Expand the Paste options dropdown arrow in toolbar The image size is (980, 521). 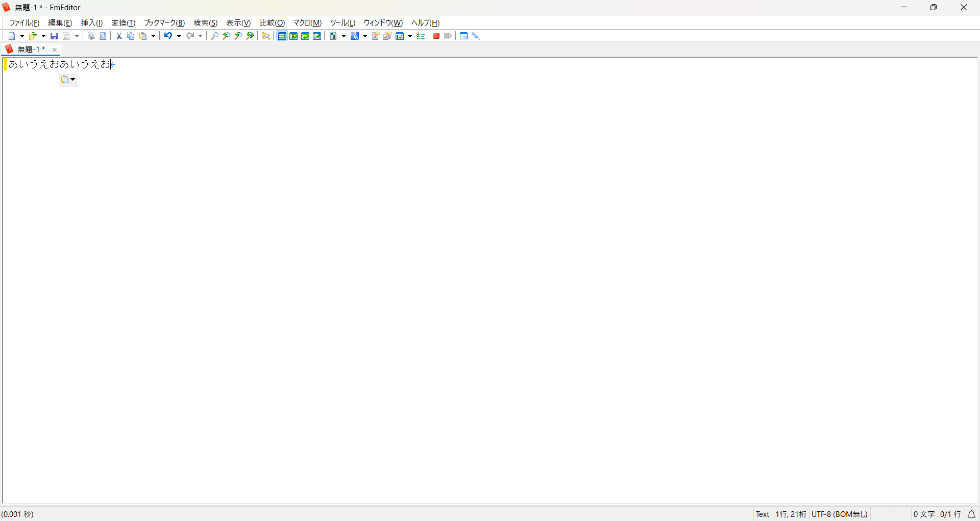pyautogui.click(x=153, y=36)
